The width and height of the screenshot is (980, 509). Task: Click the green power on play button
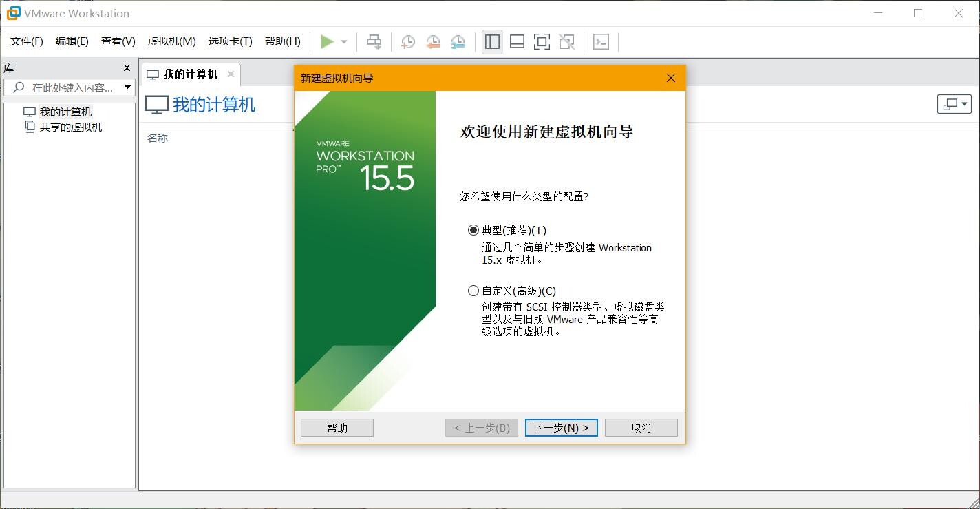(x=327, y=42)
